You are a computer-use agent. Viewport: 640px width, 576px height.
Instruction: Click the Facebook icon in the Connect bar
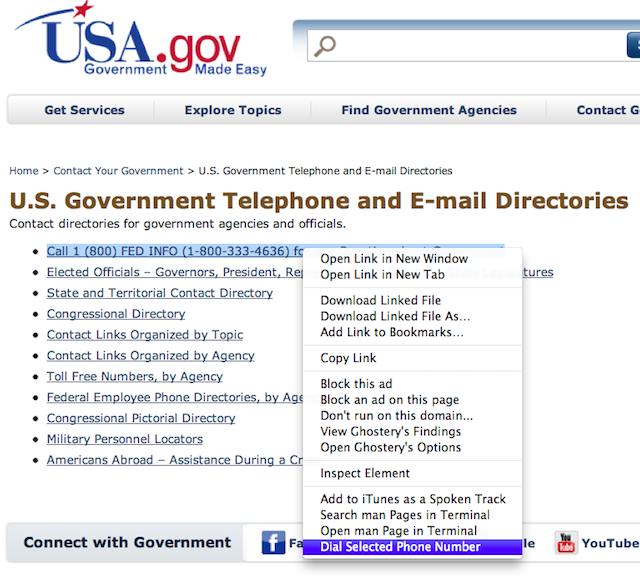coord(273,543)
